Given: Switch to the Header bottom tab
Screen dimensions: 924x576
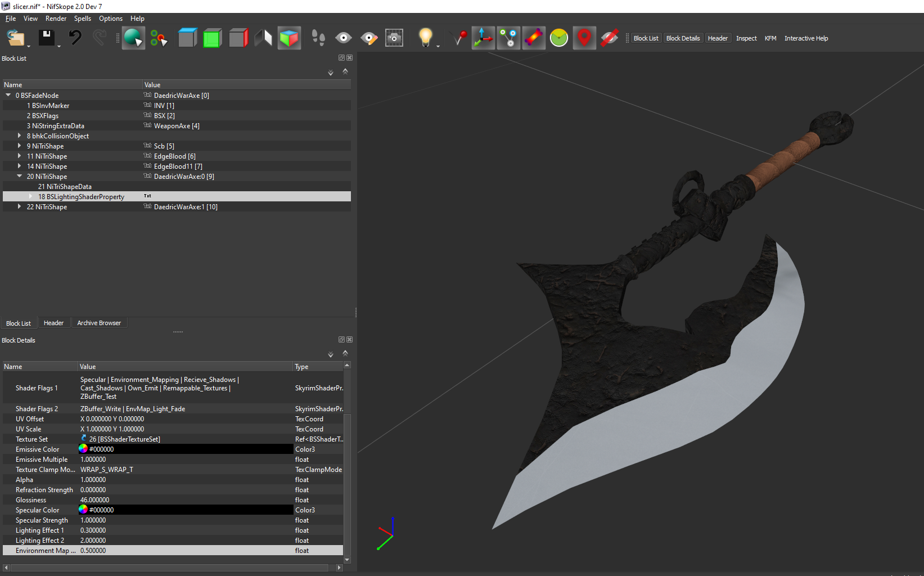Looking at the screenshot, I should pos(53,323).
